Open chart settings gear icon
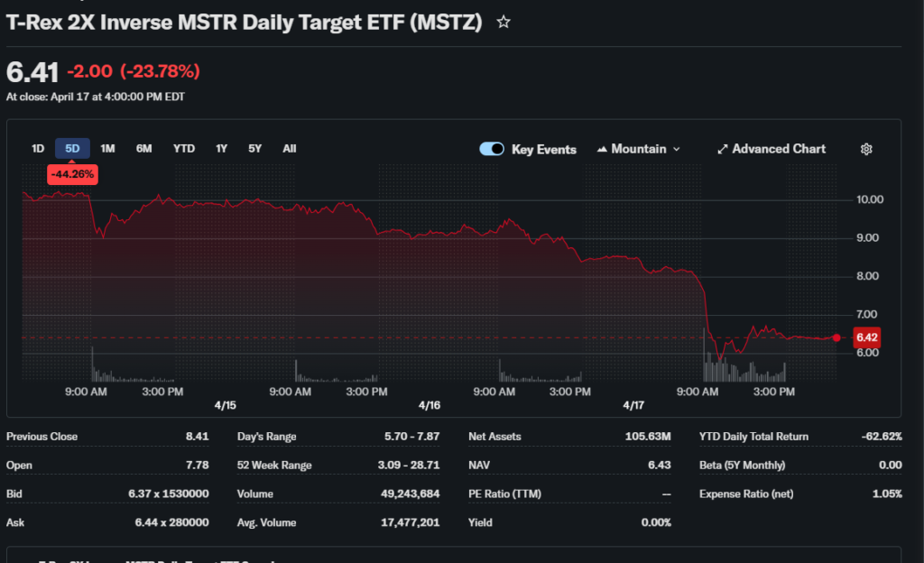The width and height of the screenshot is (924, 563). click(x=866, y=149)
